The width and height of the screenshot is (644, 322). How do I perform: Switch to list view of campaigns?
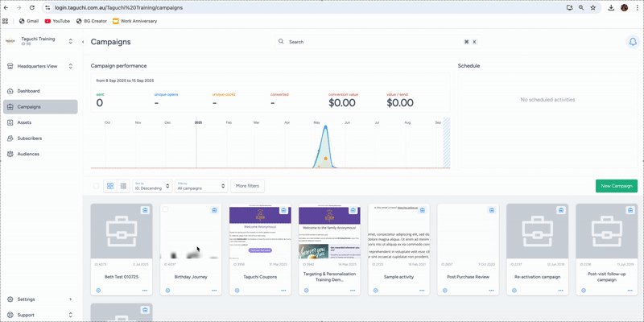tap(123, 186)
